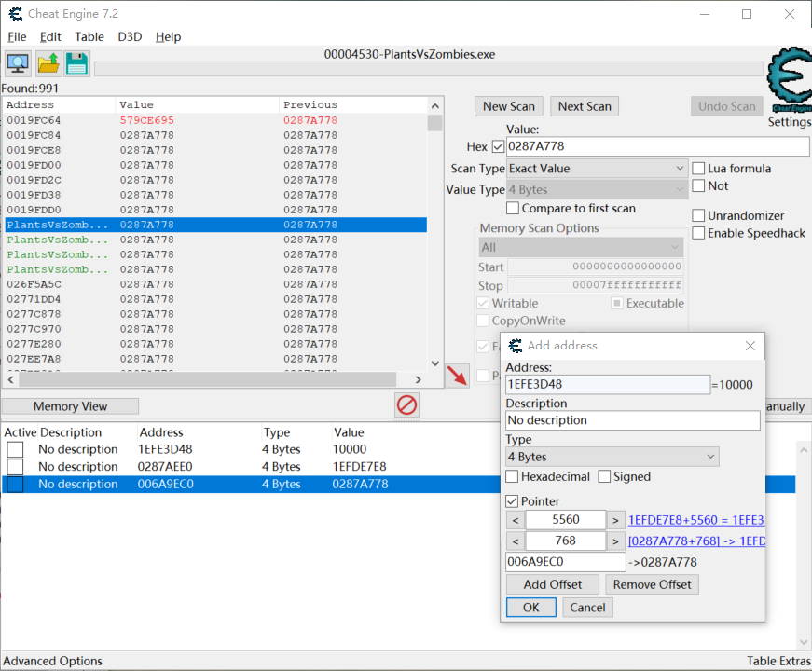812x671 pixels.
Task: Open the Type dropdown in Add address
Action: (612, 458)
